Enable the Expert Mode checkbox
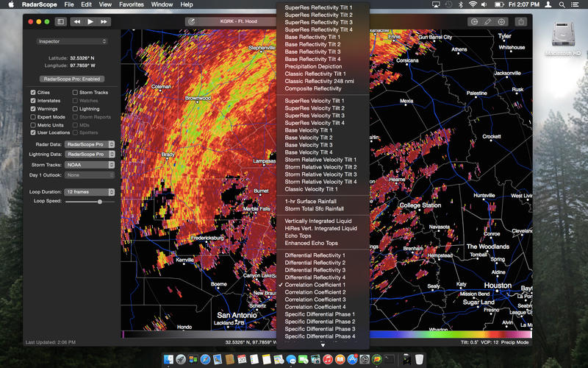 click(33, 117)
